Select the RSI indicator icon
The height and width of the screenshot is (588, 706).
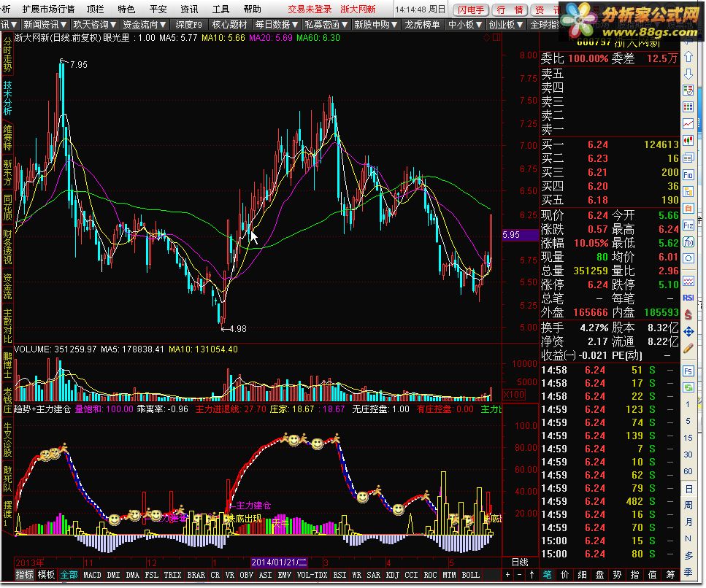click(688, 298)
